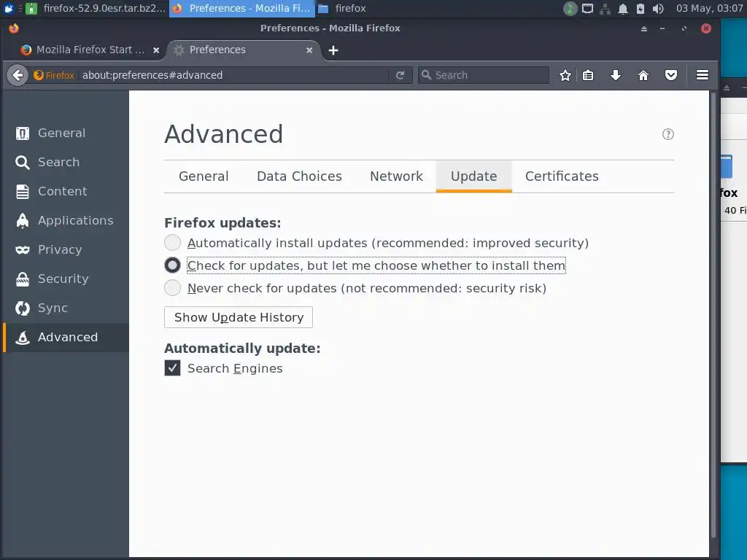Switch to the Data Choices tab
Image resolution: width=747 pixels, height=560 pixels.
click(299, 176)
